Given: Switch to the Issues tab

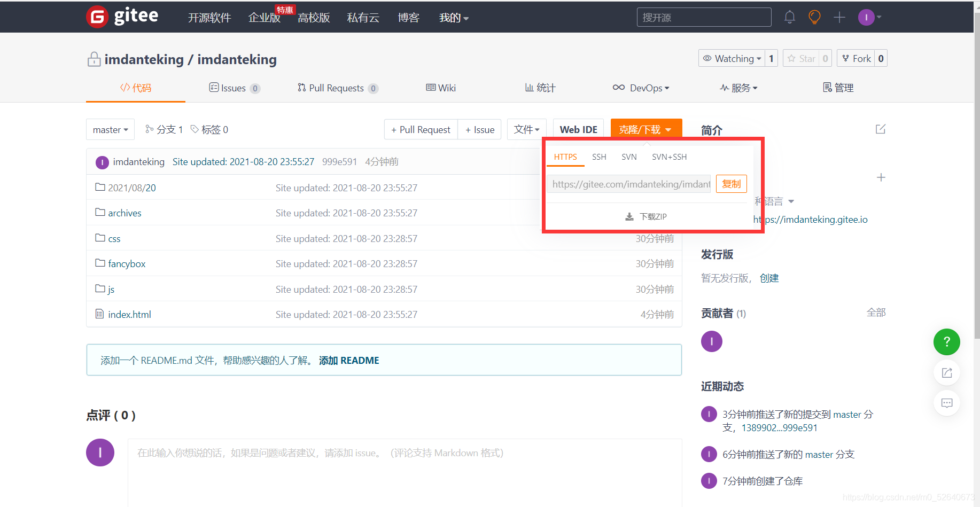Looking at the screenshot, I should coord(235,88).
